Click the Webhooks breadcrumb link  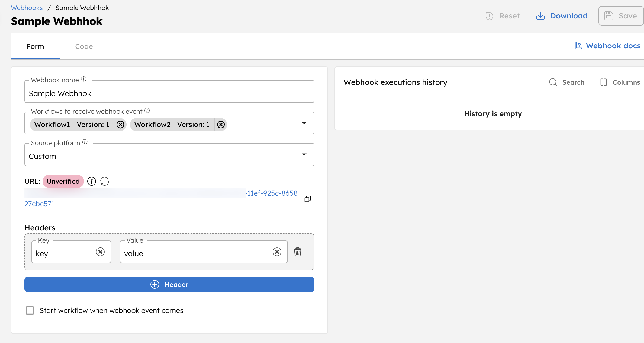pos(26,8)
